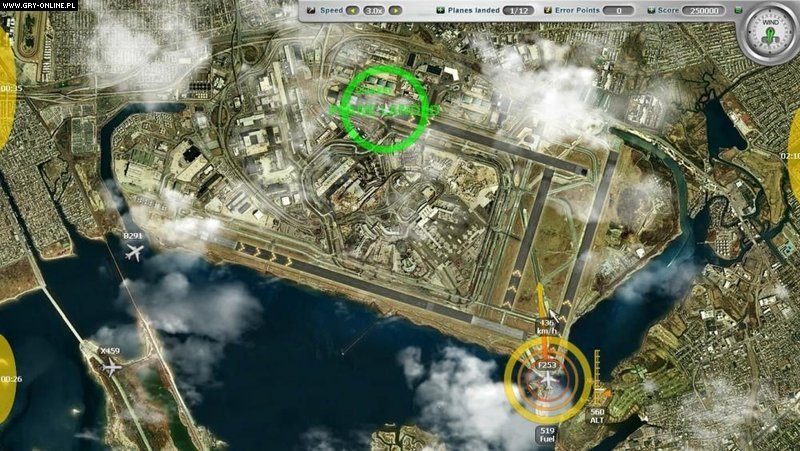Click the 436 km/h speed label

(x=547, y=327)
